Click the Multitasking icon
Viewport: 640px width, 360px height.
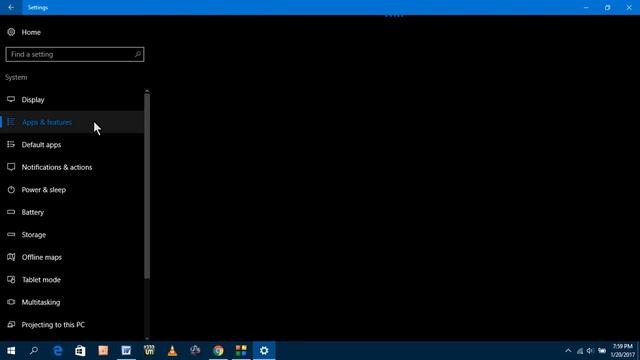click(11, 302)
